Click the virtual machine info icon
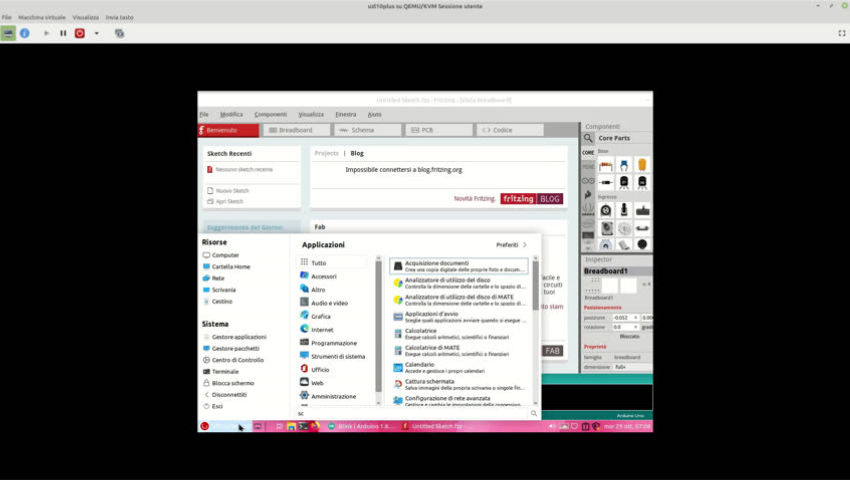Screen dimensions: 850x480 25,33
